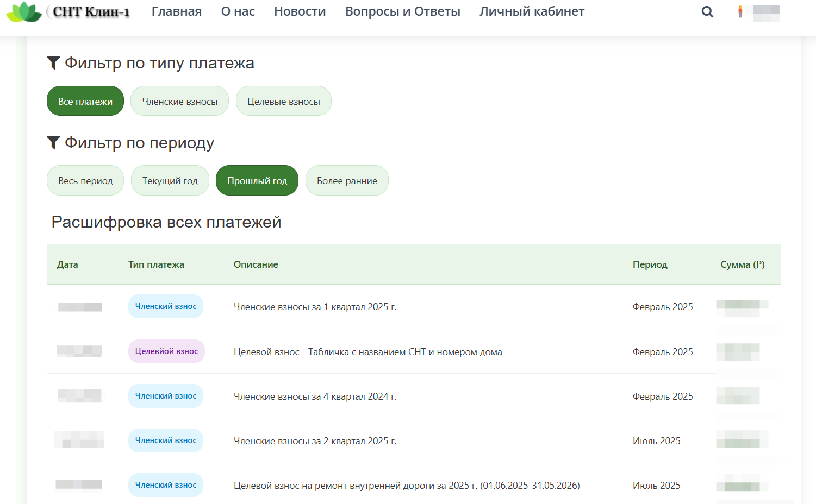Switch to 'Более ранние' payments
This screenshot has height=504, width=816.
(347, 181)
